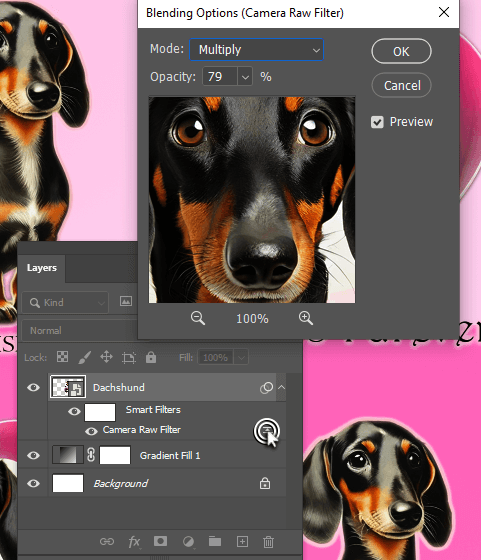The height and width of the screenshot is (560, 481).
Task: Click the Fill percentage field
Action: 215,357
